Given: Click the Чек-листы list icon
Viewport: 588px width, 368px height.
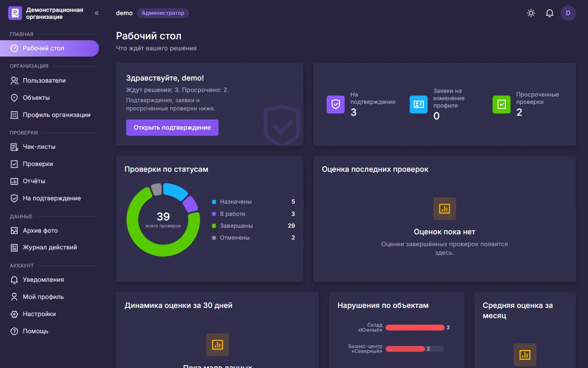Looking at the screenshot, I should tap(14, 147).
